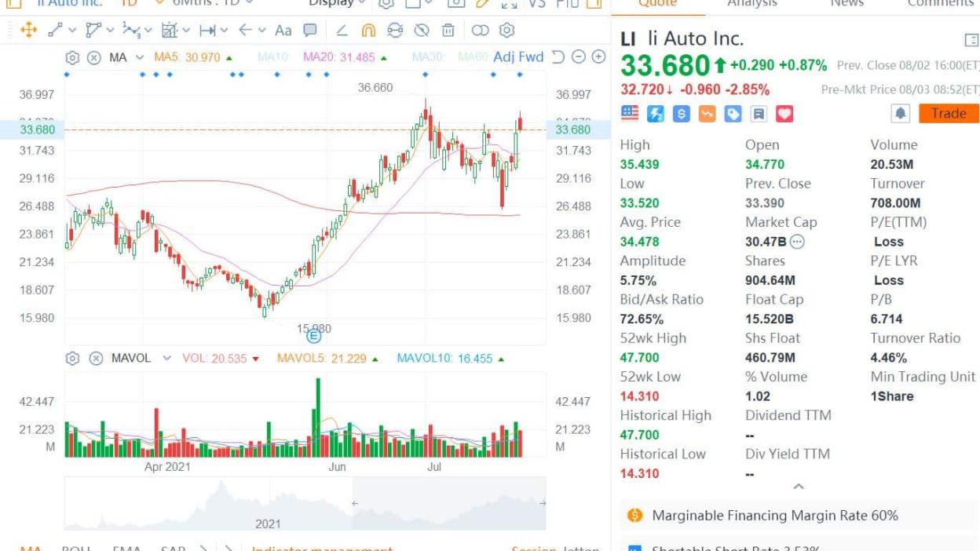
Task: Click the overlapping circles link icon
Action: click(480, 31)
